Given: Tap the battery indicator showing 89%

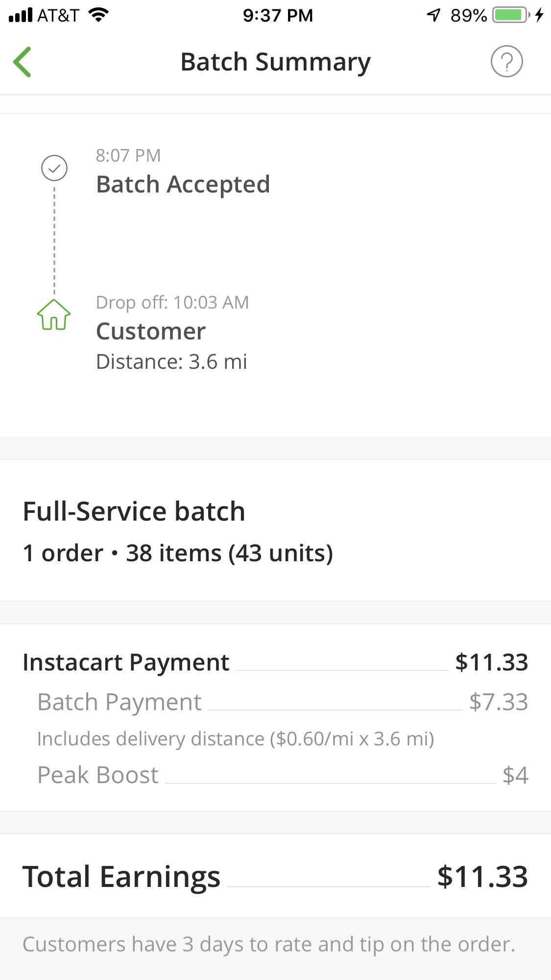Looking at the screenshot, I should (x=509, y=15).
